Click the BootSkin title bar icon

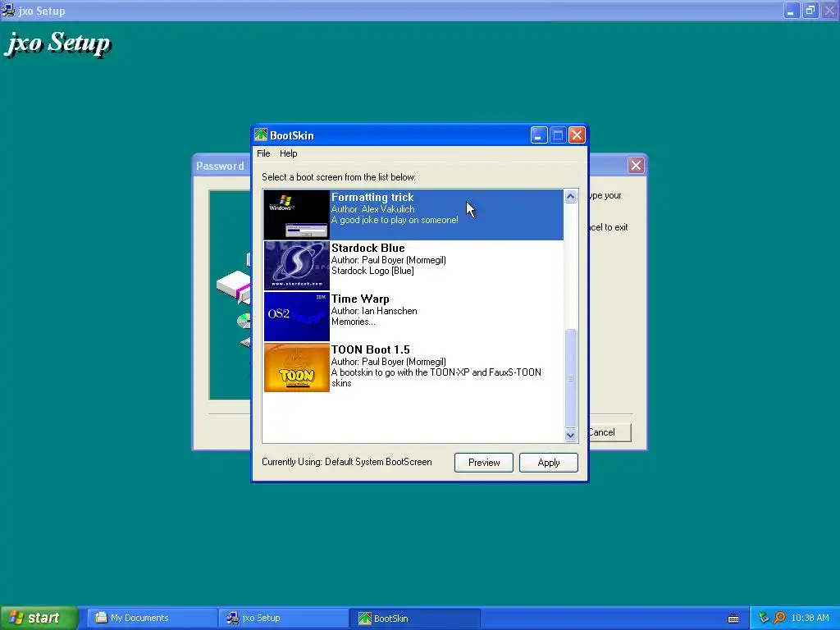pyautogui.click(x=261, y=135)
